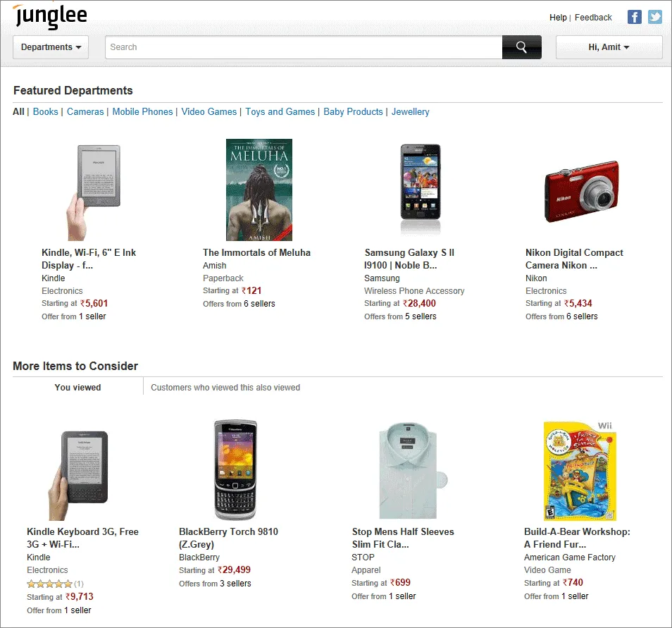Click the Nikon red camera thumbnail
The image size is (672, 628).
pos(582,190)
